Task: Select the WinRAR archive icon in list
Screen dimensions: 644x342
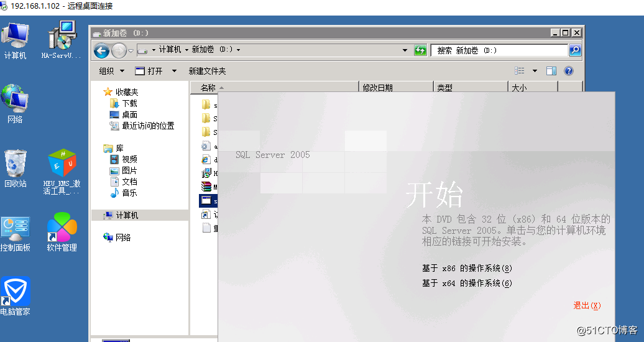Action: pos(206,187)
